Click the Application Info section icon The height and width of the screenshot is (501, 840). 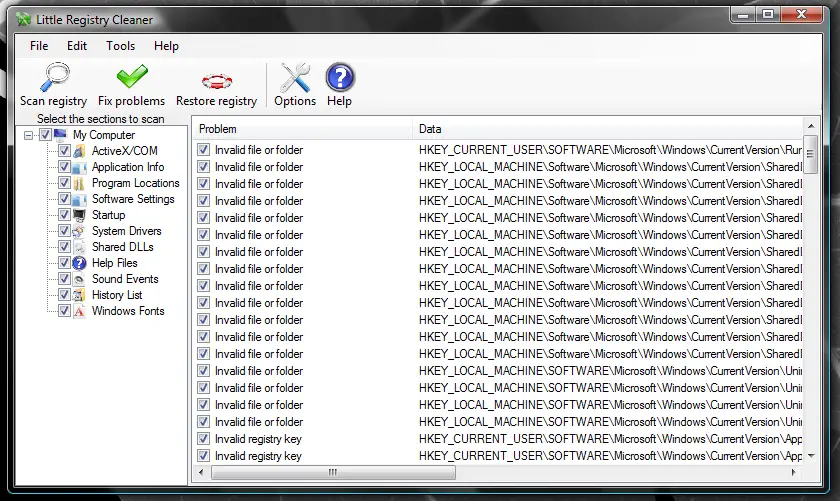click(79, 167)
